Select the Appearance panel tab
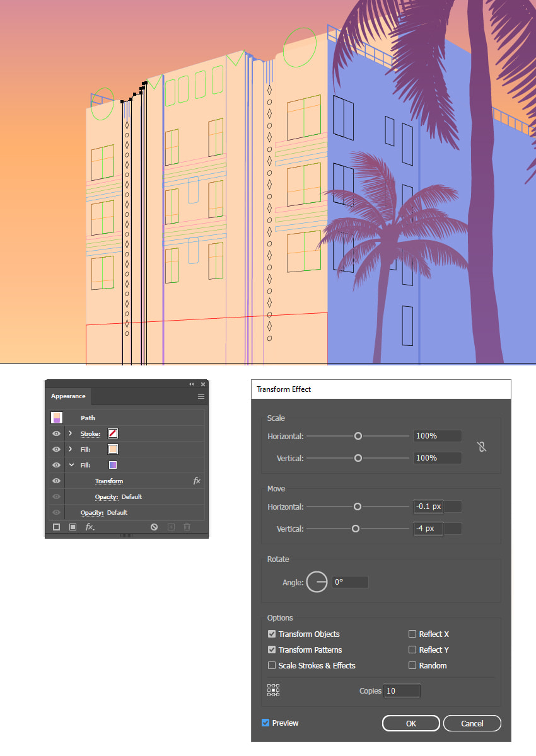 [68, 396]
